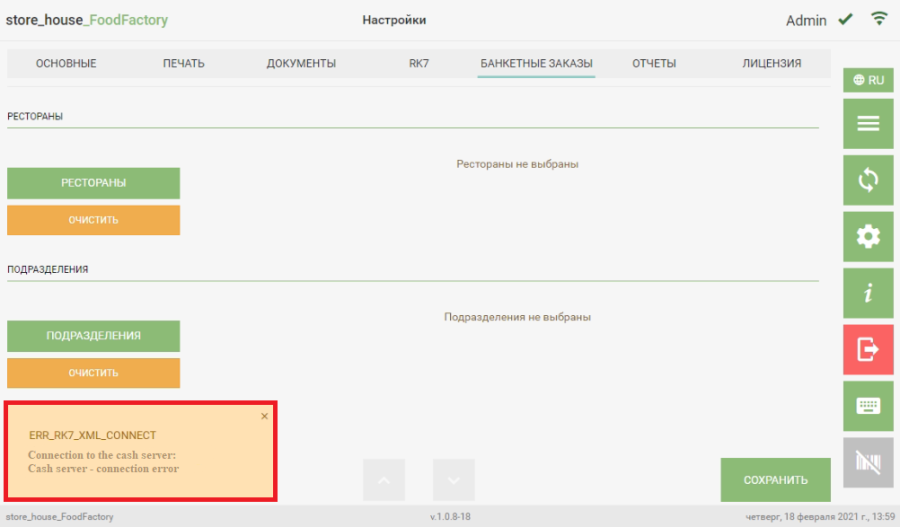Click the red logout icon
900x527 pixels.
tap(868, 349)
